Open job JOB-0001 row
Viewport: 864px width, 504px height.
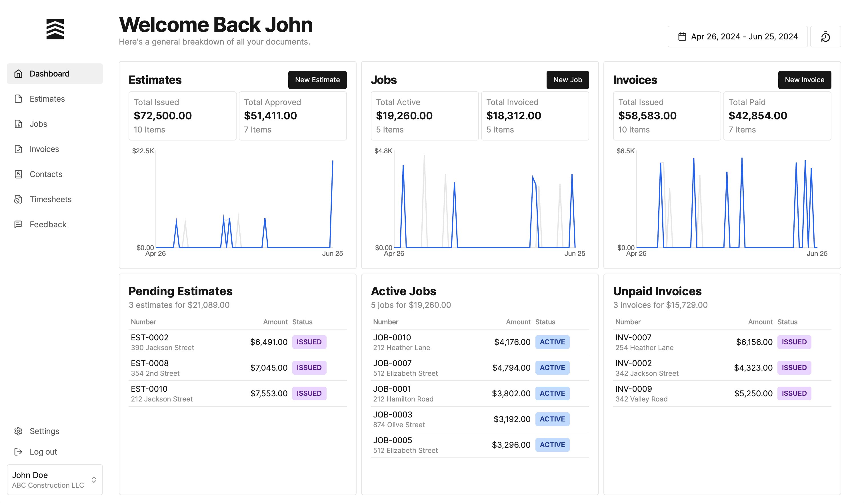tap(480, 393)
